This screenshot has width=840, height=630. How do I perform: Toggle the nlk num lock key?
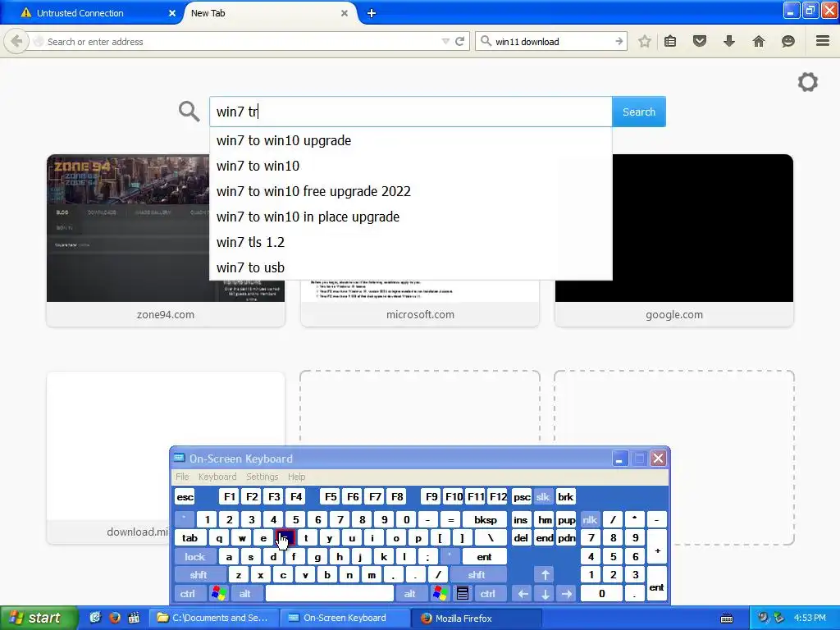tap(590, 519)
